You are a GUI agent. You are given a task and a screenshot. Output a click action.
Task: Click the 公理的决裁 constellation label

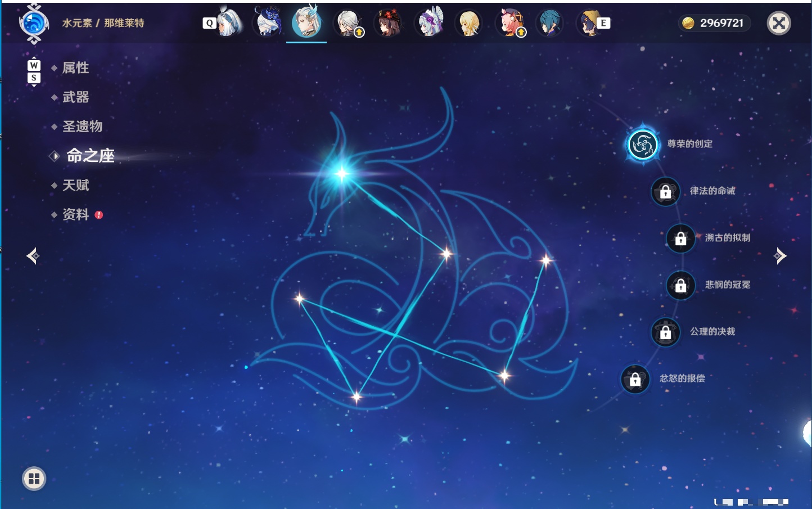pyautogui.click(x=712, y=331)
